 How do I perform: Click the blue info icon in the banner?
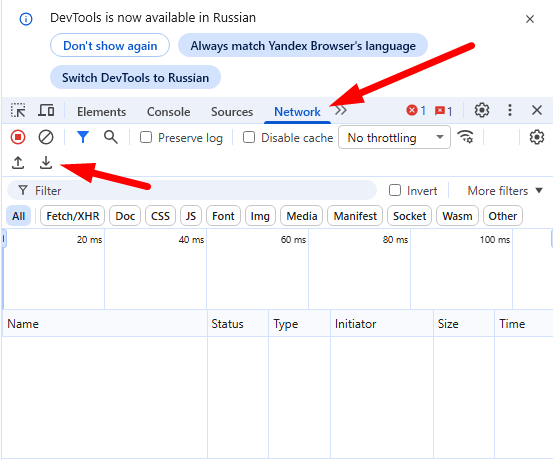(x=26, y=19)
